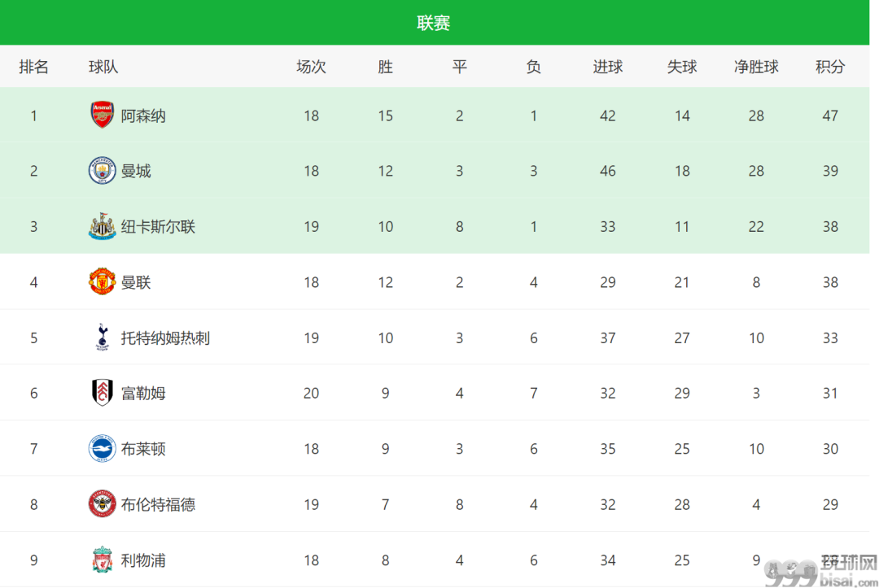
Task: Click the Brighton seagull badge icon
Action: 102,449
